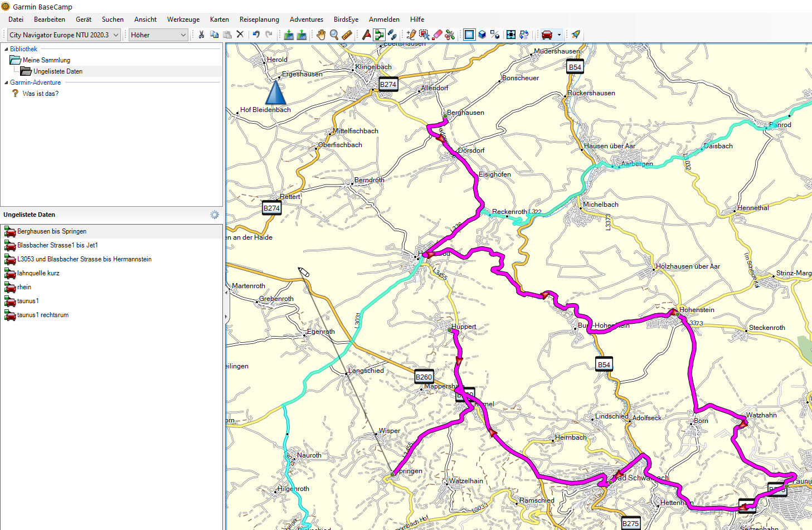Click the Redo arrow icon
The height and width of the screenshot is (530, 812).
click(x=269, y=35)
